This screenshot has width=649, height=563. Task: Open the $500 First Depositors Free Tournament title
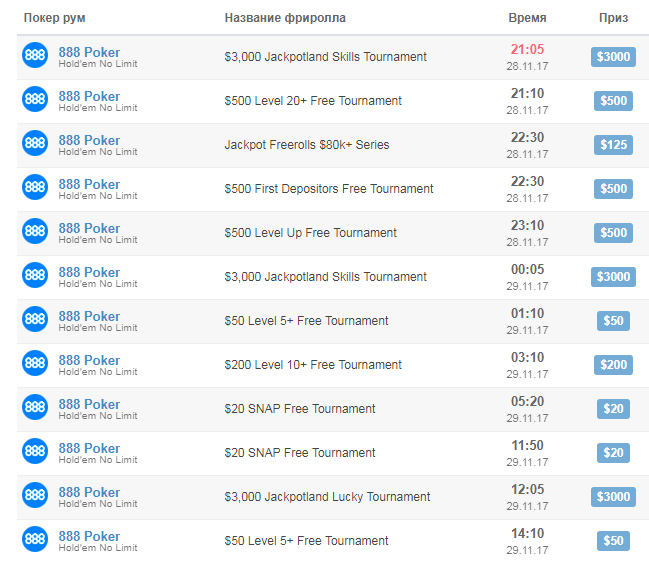click(x=329, y=189)
